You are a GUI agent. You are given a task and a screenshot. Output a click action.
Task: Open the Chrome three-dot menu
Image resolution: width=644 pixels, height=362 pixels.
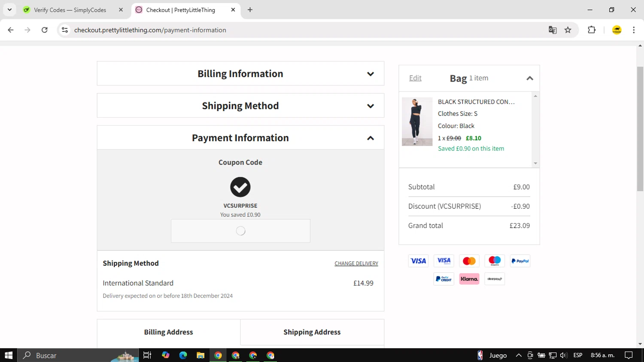pyautogui.click(x=634, y=30)
